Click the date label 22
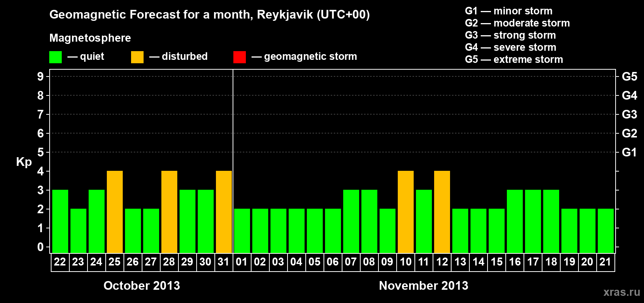 (x=60, y=262)
